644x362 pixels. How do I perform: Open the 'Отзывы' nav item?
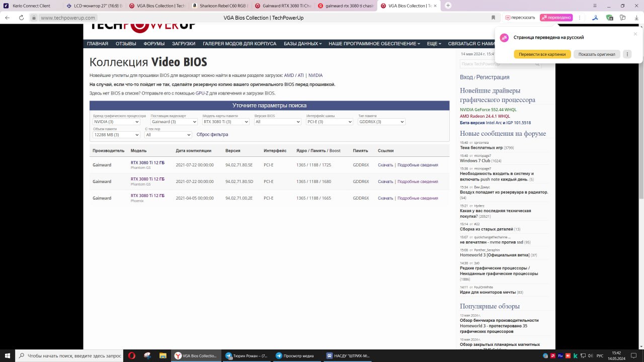click(126, 44)
